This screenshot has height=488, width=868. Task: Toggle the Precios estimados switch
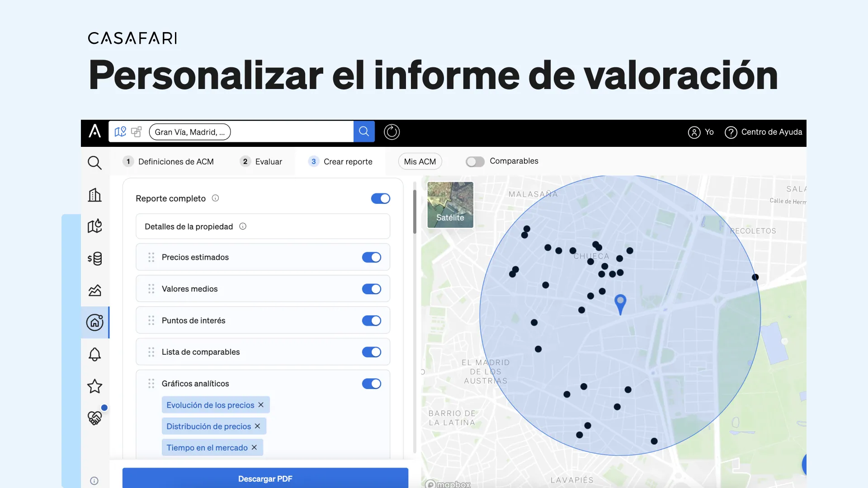pyautogui.click(x=371, y=257)
